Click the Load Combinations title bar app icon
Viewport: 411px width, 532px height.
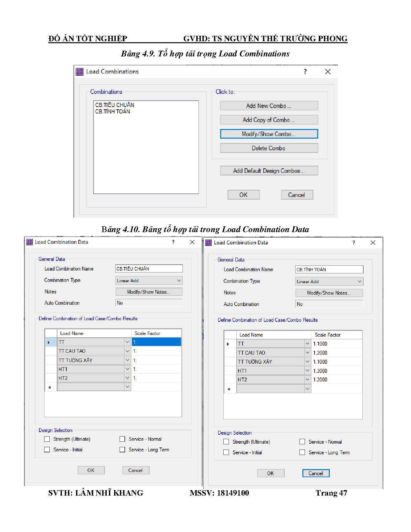coord(79,72)
